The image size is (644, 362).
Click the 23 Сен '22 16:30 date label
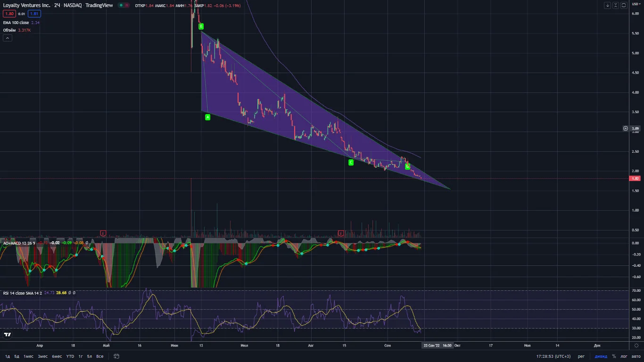[438, 346]
